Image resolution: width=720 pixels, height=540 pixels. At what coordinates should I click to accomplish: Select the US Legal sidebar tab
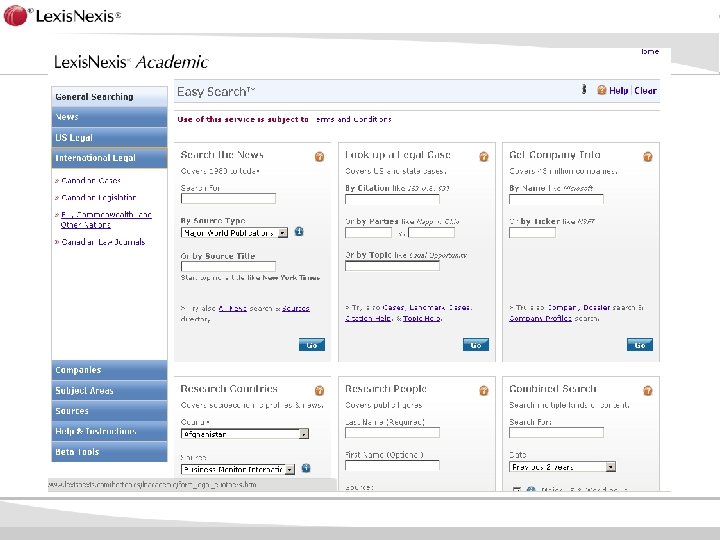click(x=109, y=137)
